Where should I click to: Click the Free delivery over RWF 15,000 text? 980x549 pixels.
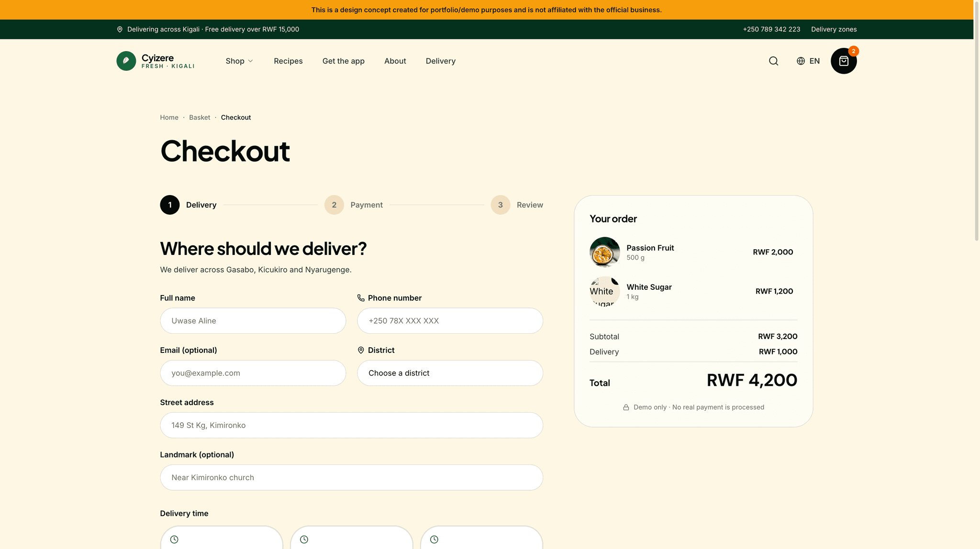pos(252,29)
